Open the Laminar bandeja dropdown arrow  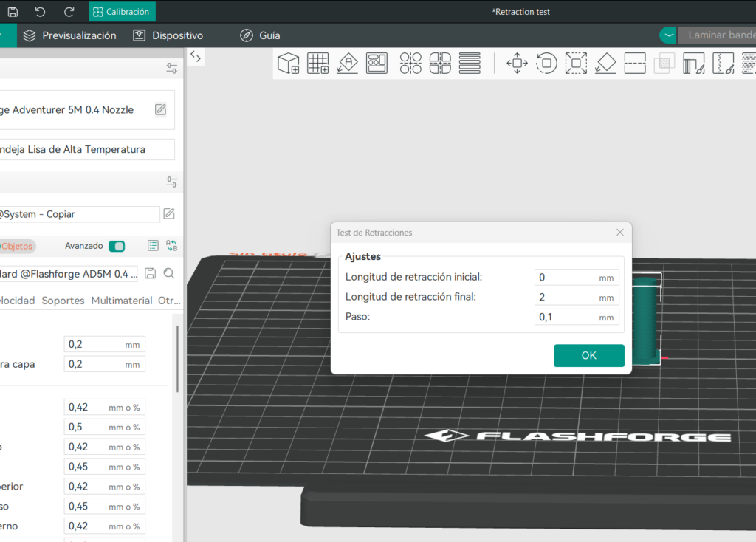(668, 35)
